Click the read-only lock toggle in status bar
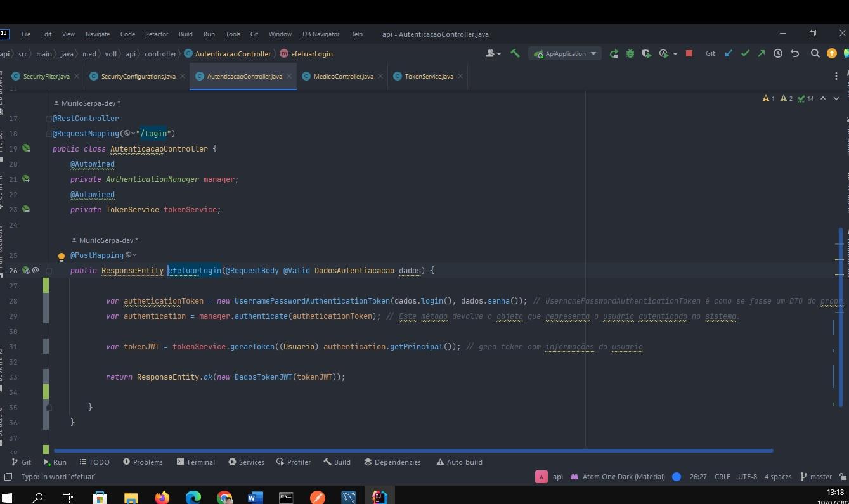Viewport: 849px width, 504px height. coord(843,477)
